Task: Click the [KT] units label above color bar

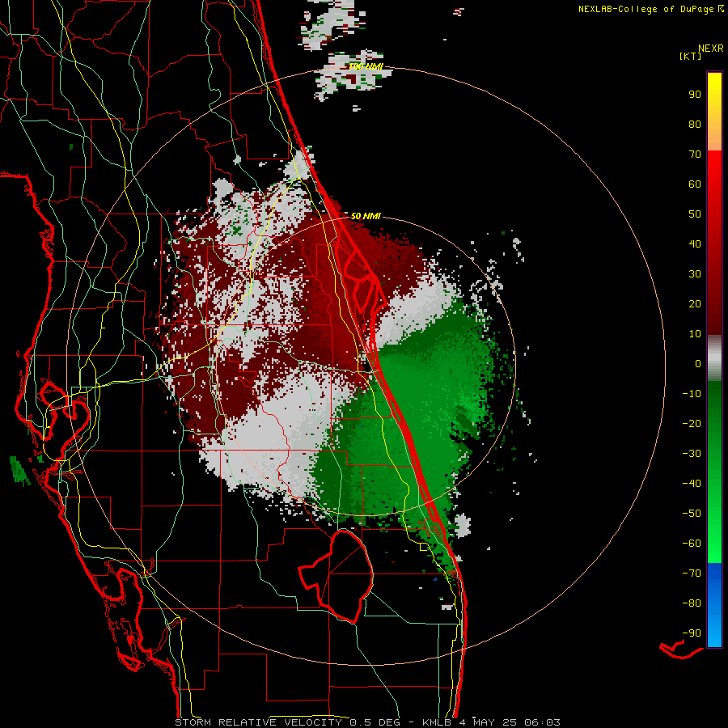Action: pyautogui.click(x=691, y=56)
